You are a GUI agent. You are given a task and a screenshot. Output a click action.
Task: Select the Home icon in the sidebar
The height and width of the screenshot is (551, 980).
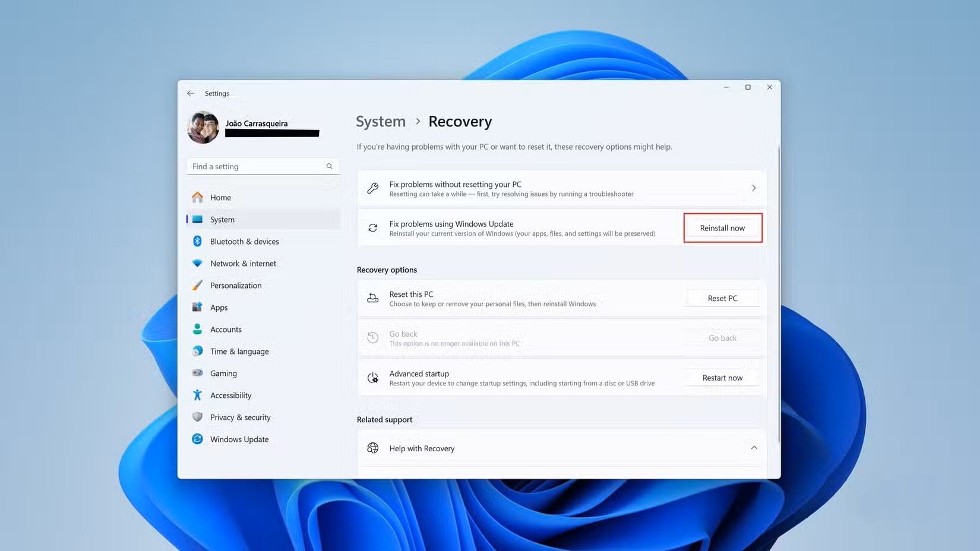click(x=197, y=197)
